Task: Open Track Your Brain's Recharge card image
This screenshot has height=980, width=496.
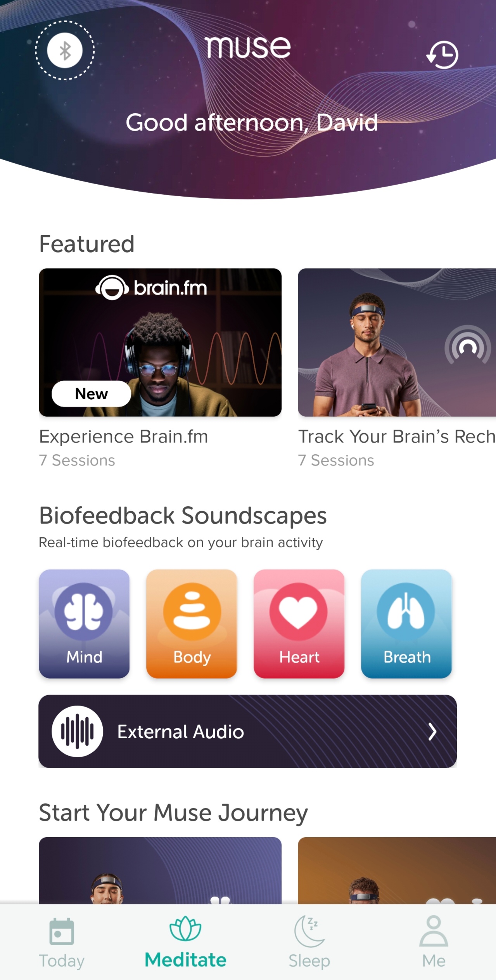Action: click(x=397, y=342)
